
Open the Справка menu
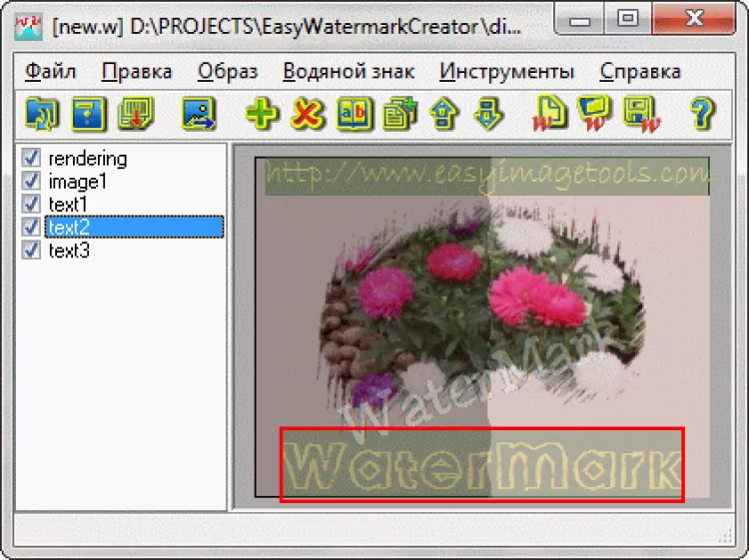640,72
